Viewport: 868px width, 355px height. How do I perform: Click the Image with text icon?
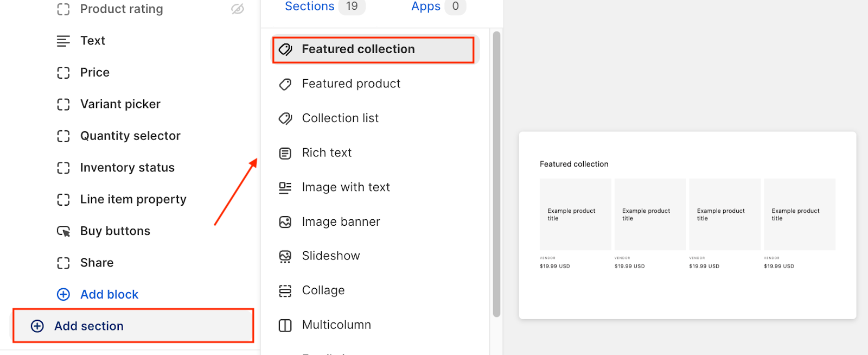tap(285, 188)
